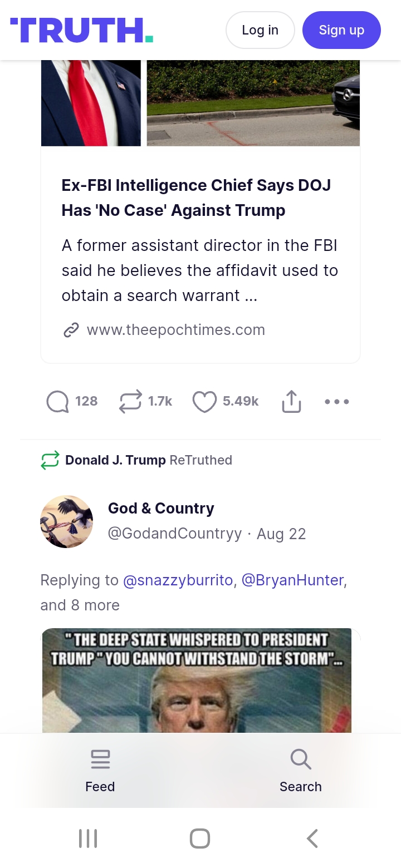This screenshot has width=401, height=868.
Task: Click the Log in button
Action: (x=260, y=30)
